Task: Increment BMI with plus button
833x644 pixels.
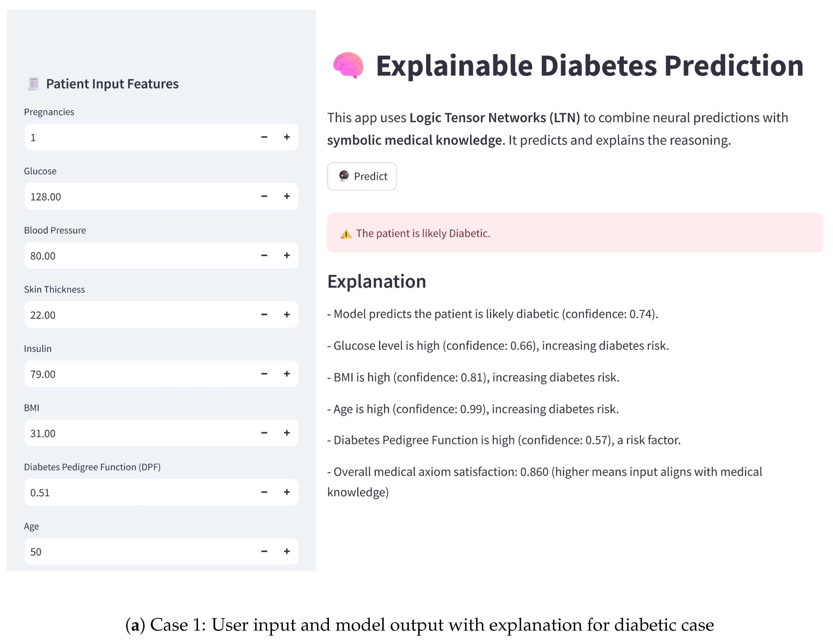Action: tap(287, 433)
